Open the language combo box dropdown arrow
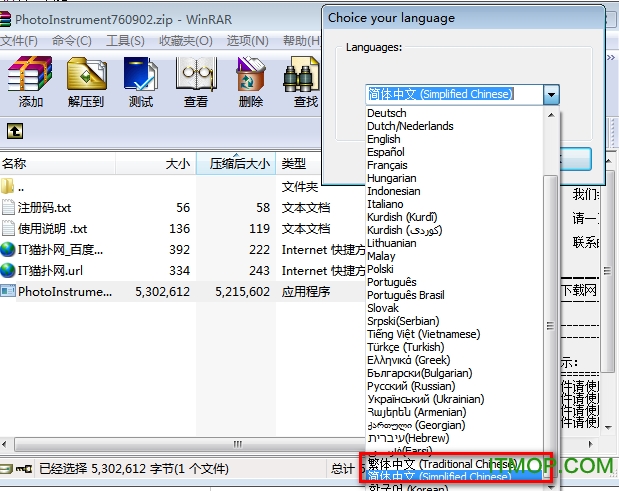 point(551,94)
